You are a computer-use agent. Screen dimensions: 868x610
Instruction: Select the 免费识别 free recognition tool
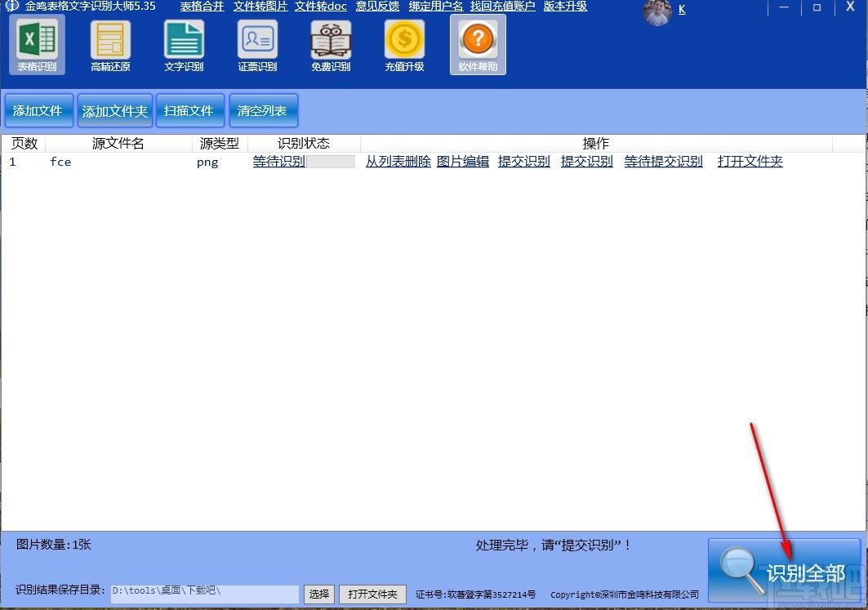330,44
